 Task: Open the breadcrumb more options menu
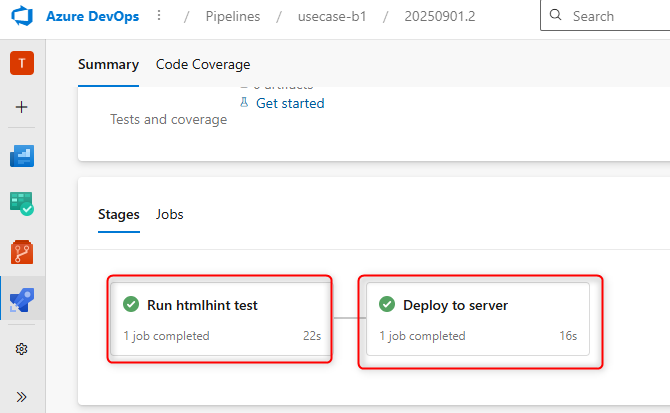pyautogui.click(x=158, y=16)
